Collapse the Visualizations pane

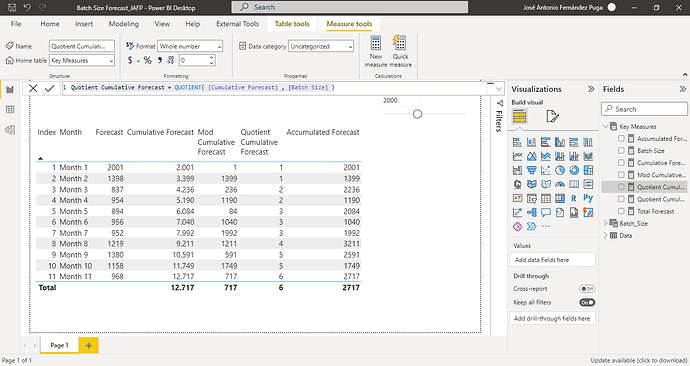[x=591, y=89]
